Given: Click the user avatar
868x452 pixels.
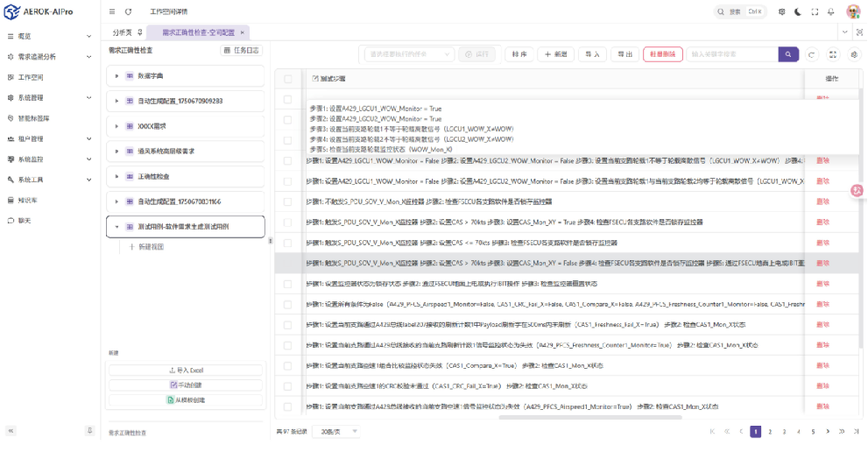Looking at the screenshot, I should click(852, 12).
